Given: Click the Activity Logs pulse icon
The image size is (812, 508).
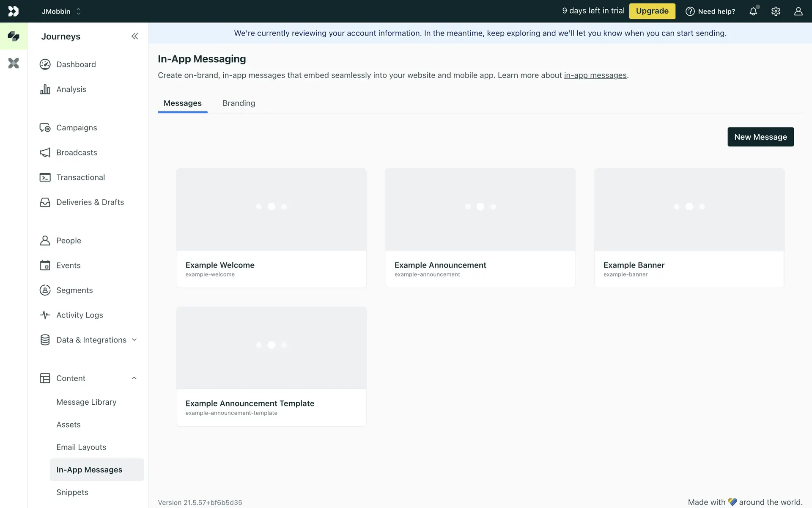Looking at the screenshot, I should [45, 315].
